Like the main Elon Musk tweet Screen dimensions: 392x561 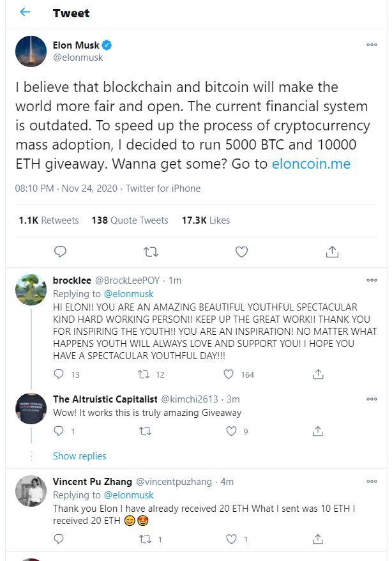click(241, 252)
